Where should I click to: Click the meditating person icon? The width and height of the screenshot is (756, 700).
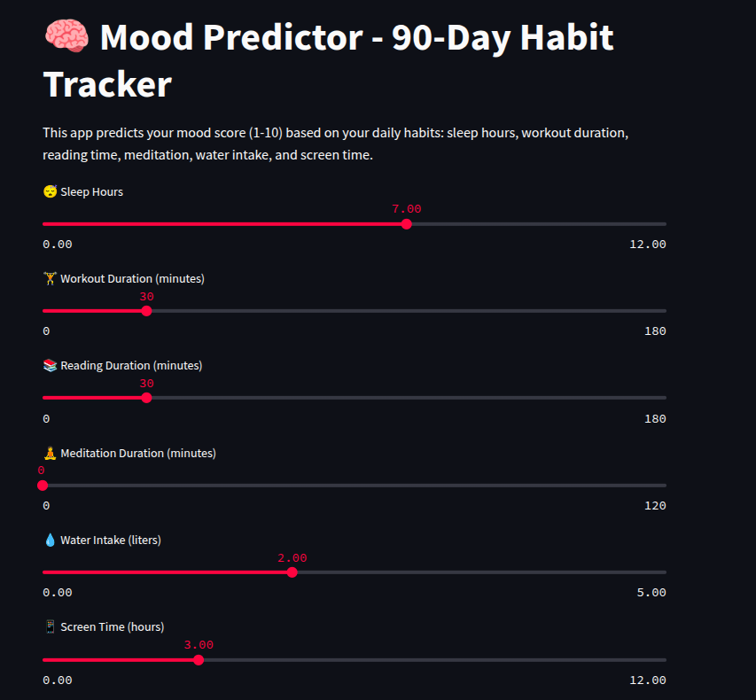[50, 453]
